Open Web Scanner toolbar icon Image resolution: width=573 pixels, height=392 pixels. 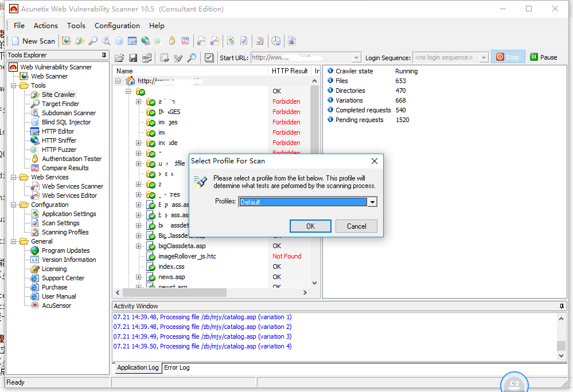pyautogui.click(x=66, y=41)
